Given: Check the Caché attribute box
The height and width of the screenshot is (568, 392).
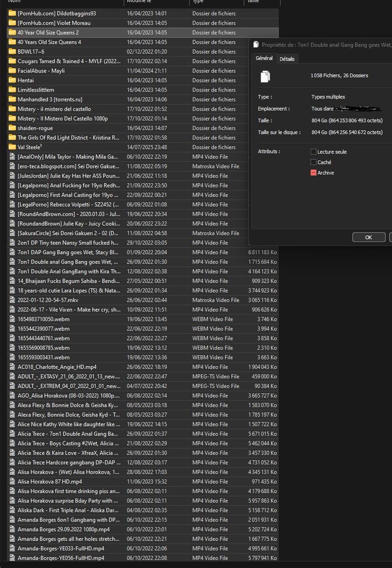Looking at the screenshot, I should click(x=314, y=162).
